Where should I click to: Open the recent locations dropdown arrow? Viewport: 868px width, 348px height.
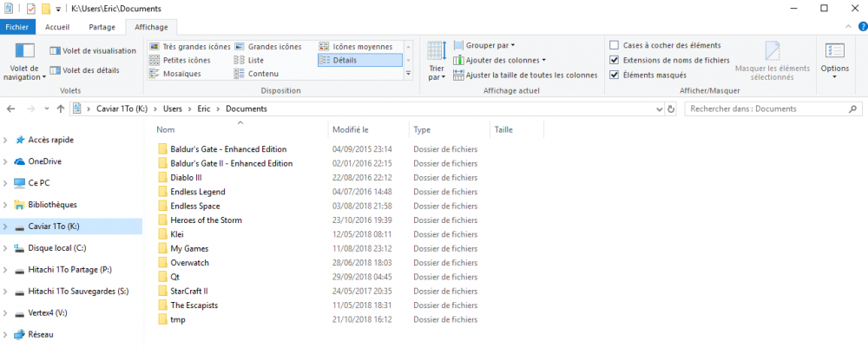[47, 109]
